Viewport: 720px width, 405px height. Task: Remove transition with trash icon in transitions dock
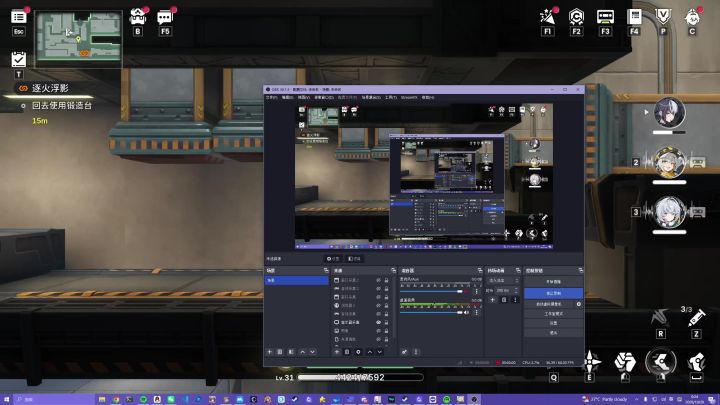tap(504, 300)
